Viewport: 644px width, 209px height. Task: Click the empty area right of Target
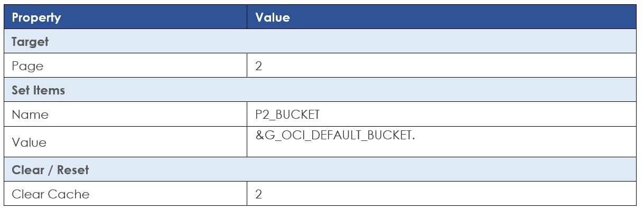point(343,42)
